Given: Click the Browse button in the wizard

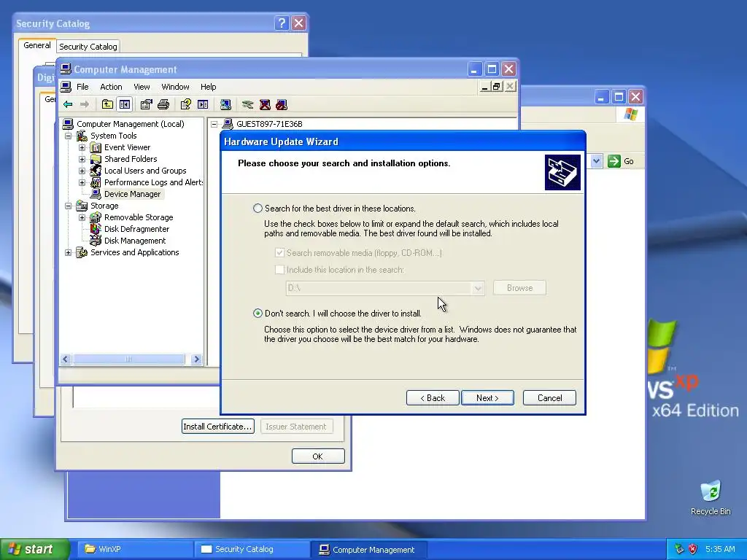Looking at the screenshot, I should pos(519,287).
